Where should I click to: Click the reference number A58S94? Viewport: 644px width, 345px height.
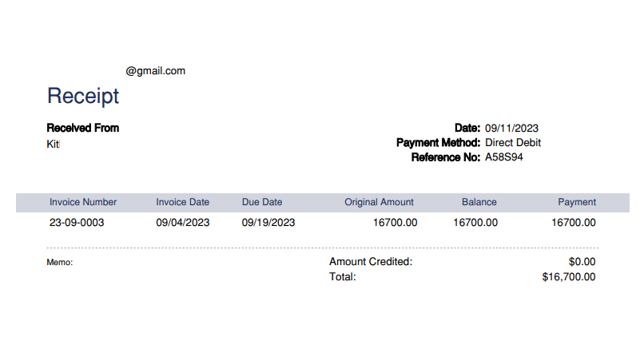(504, 157)
